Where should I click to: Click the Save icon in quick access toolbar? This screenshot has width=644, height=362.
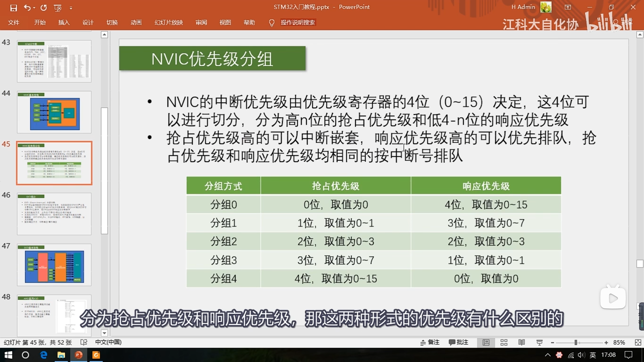(x=13, y=8)
